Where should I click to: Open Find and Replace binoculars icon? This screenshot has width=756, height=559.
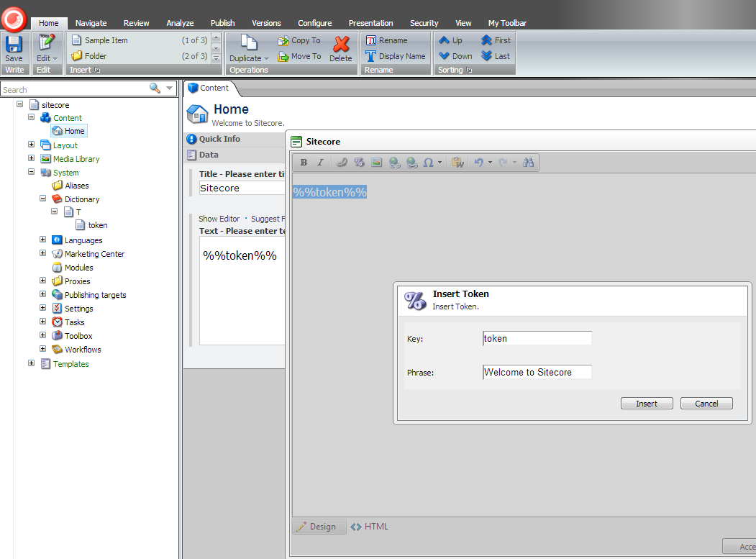529,163
